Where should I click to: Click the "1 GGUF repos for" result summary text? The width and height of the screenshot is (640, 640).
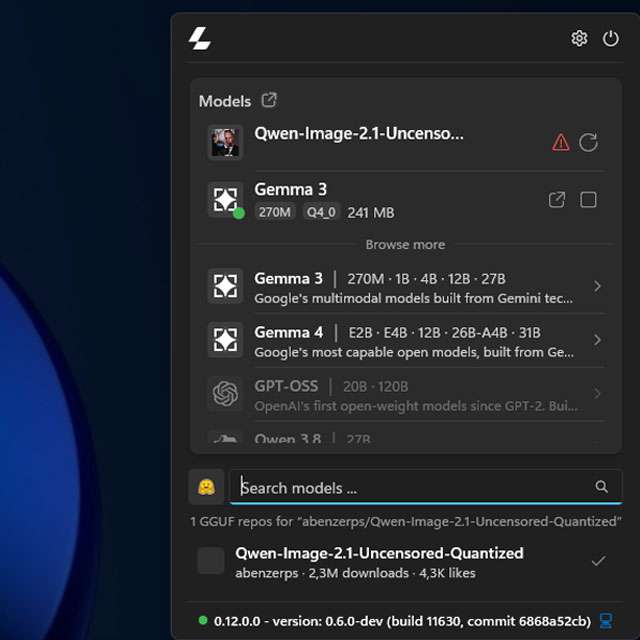point(406,522)
